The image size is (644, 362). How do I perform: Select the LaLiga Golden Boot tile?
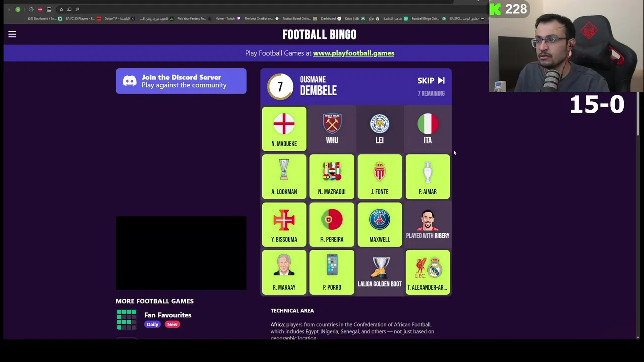pyautogui.click(x=379, y=272)
